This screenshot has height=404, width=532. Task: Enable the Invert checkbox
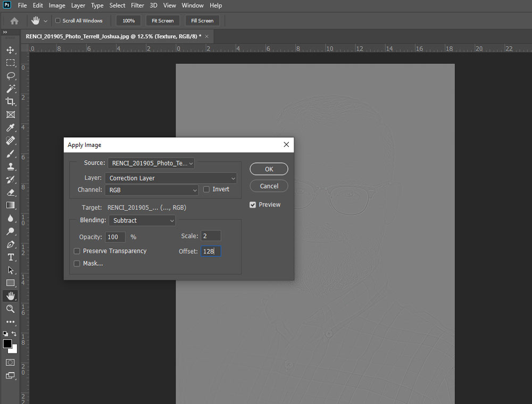click(206, 189)
